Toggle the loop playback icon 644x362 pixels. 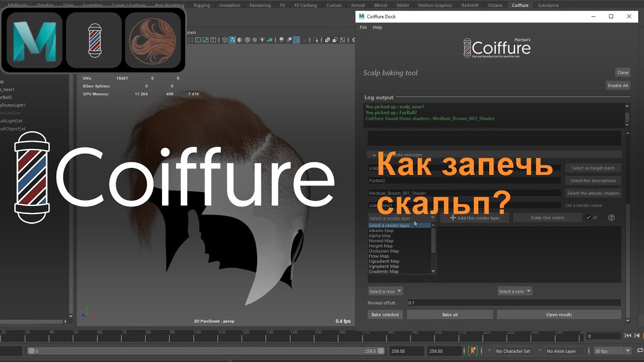tap(640, 350)
